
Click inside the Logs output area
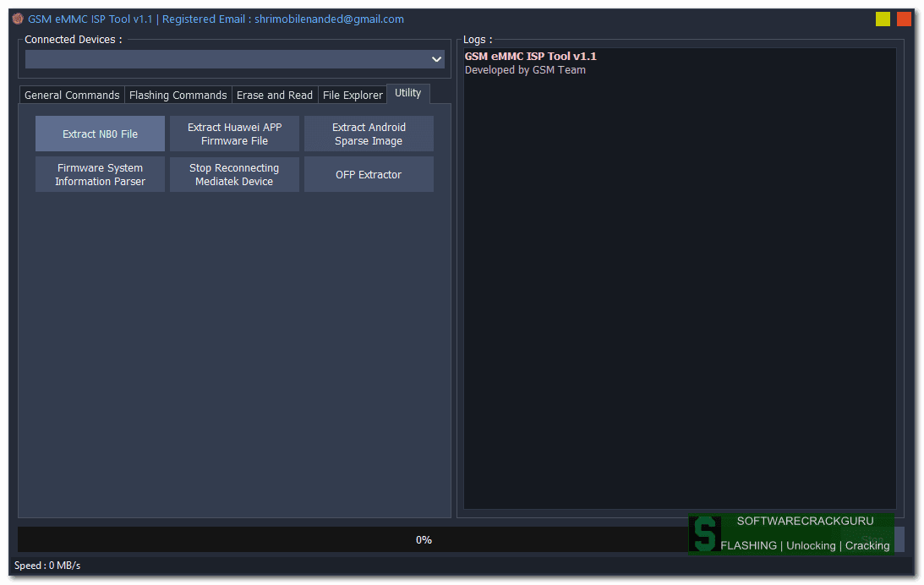pos(680,278)
